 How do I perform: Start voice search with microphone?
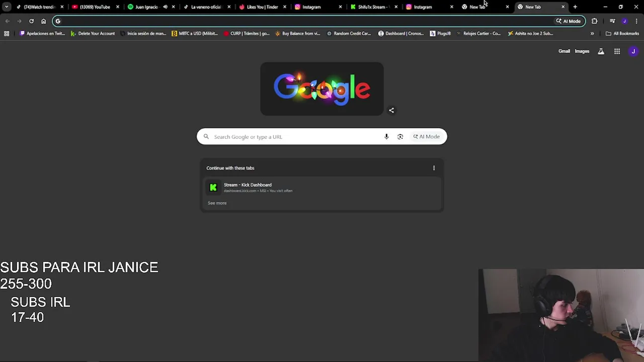click(386, 137)
